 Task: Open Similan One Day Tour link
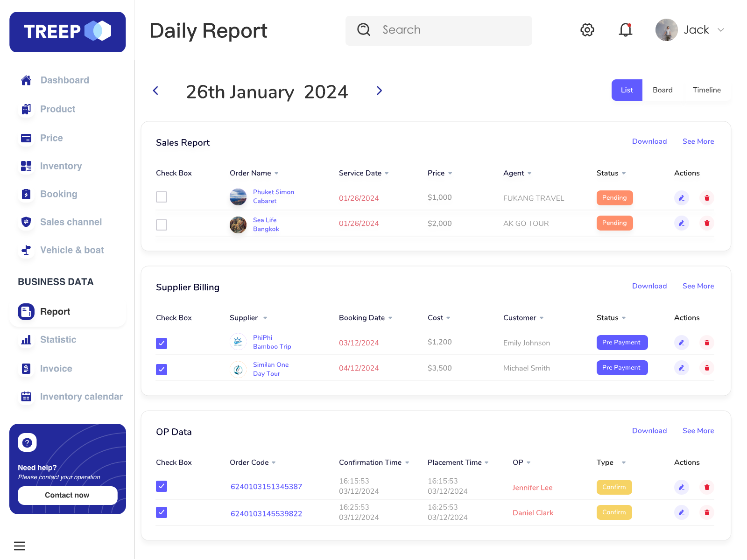(271, 369)
